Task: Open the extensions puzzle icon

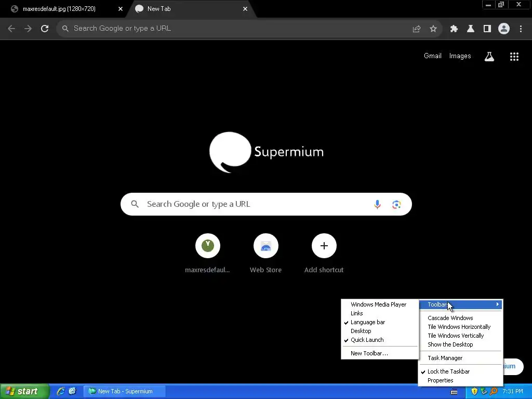Action: coord(454,29)
